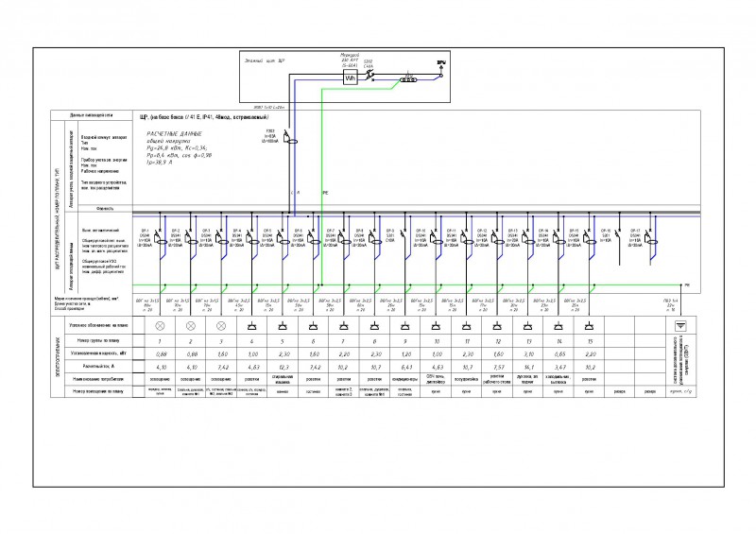The width and height of the screenshot is (756, 534).
Task: Click the socket symbol for group 11
Action: [x=466, y=327]
